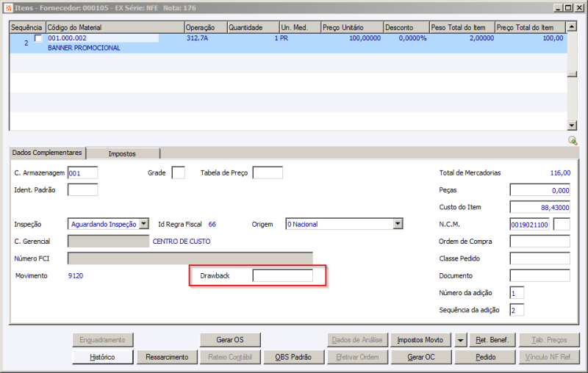Click the operation 312.7A cell
This screenshot has width=588, height=373.
[197, 38]
